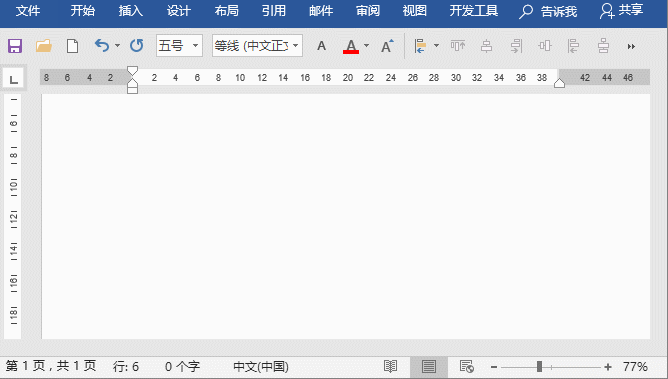This screenshot has height=379, width=668.
Task: Click the 第1页, 共1页 page indicator
Action: click(x=51, y=366)
